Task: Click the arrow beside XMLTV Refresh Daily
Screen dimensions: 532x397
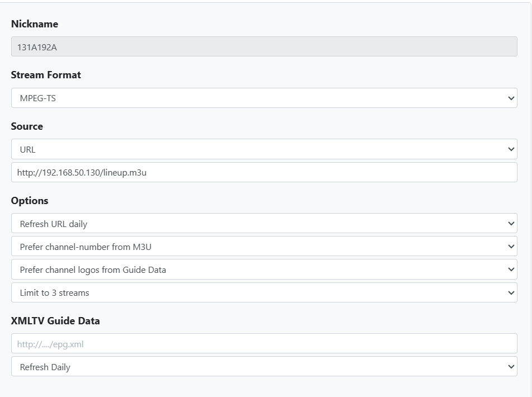Action: pos(511,367)
